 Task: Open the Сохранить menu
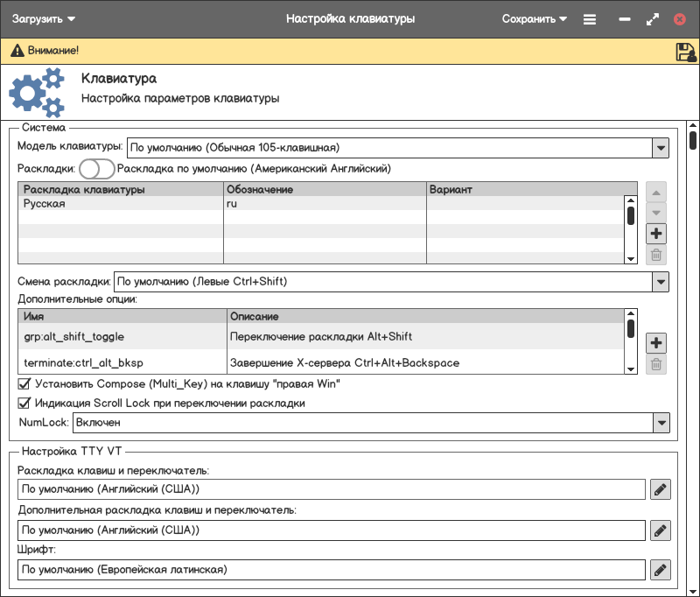tap(534, 18)
